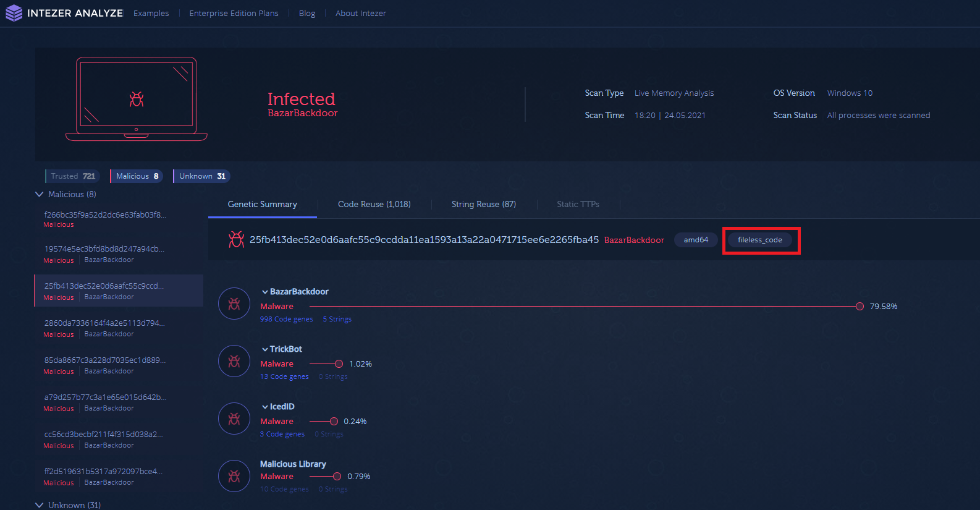The width and height of the screenshot is (980, 510).
Task: Click the BazarBackdoor 79.58% bar marker
Action: tap(860, 307)
